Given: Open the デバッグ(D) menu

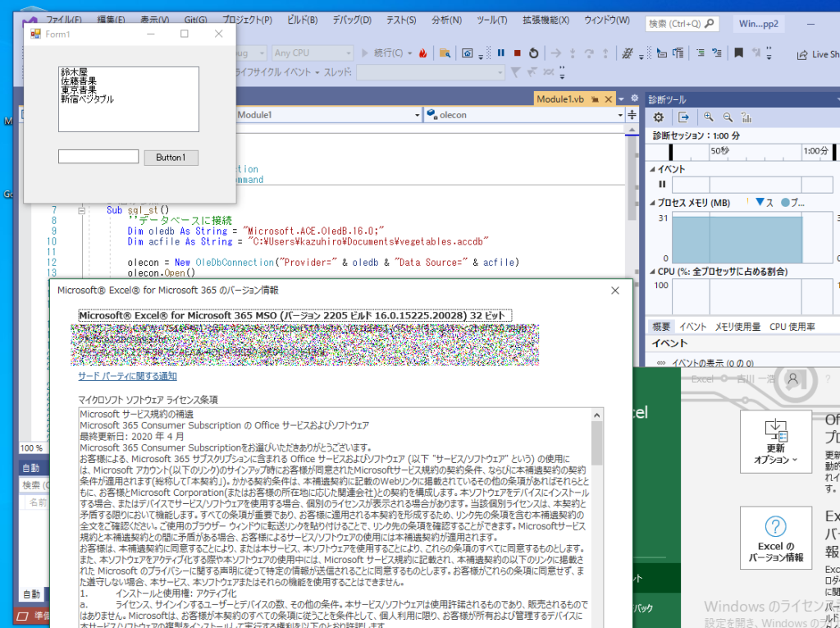Looking at the screenshot, I should click(x=350, y=20).
